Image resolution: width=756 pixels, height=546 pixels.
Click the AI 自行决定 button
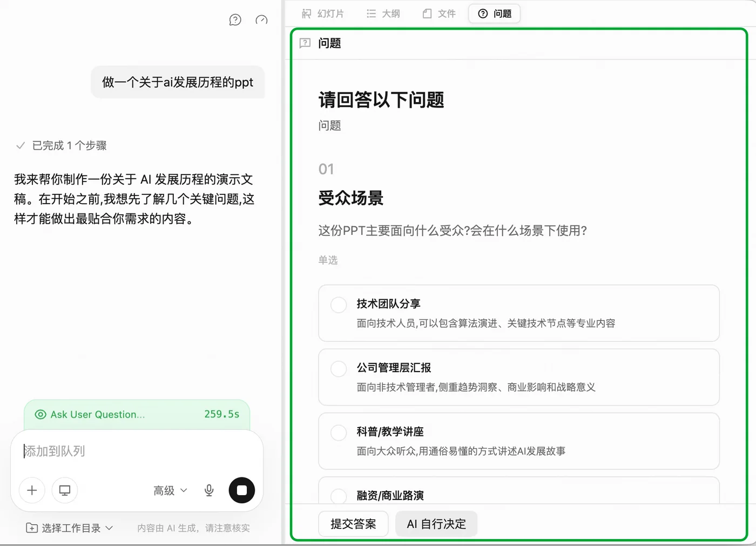pyautogui.click(x=436, y=524)
